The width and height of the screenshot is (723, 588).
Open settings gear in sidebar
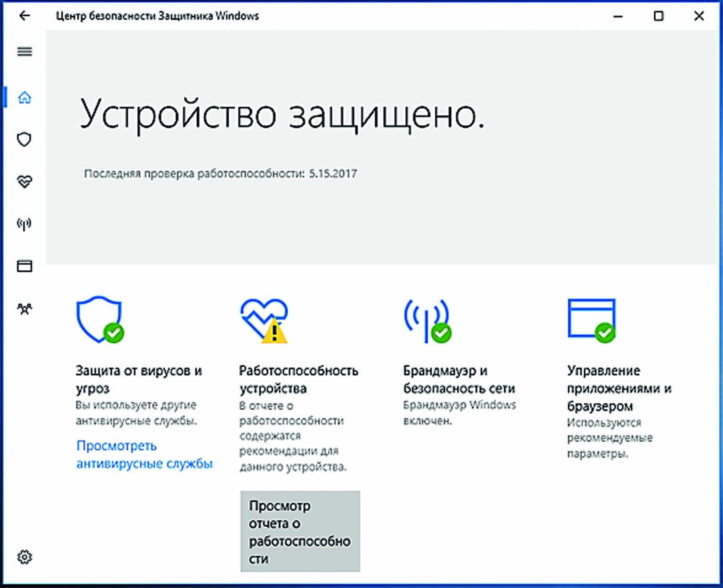24,557
